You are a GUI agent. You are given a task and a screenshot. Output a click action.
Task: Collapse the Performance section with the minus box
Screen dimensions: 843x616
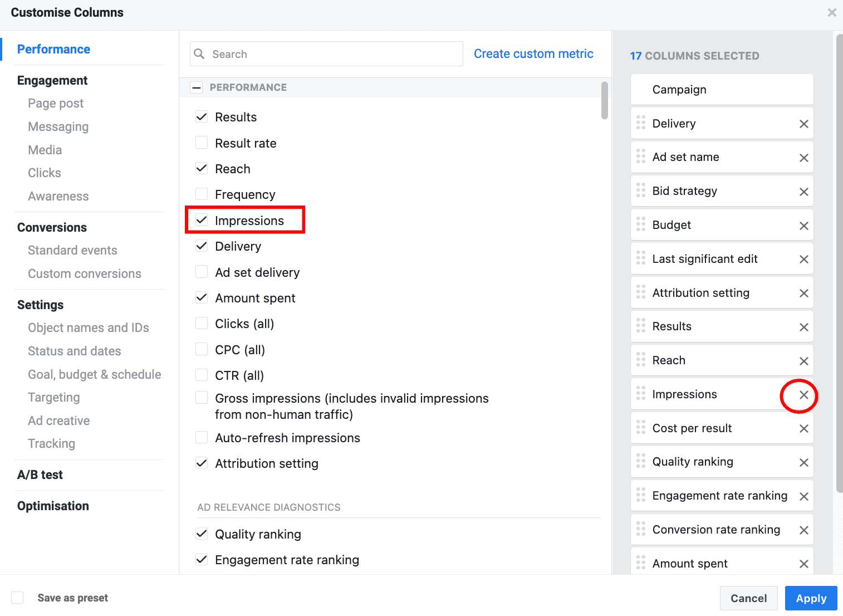pyautogui.click(x=197, y=87)
